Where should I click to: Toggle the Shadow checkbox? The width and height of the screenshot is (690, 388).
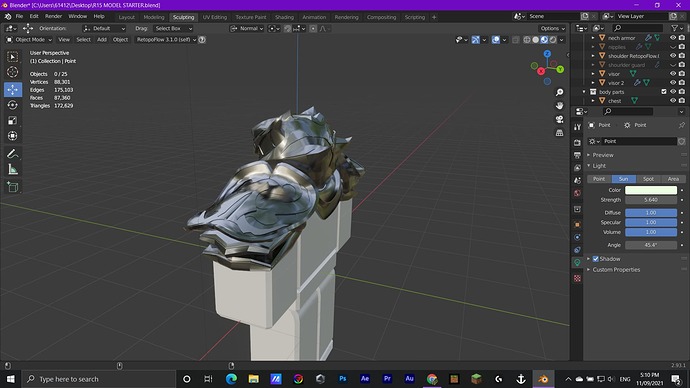[x=595, y=259]
